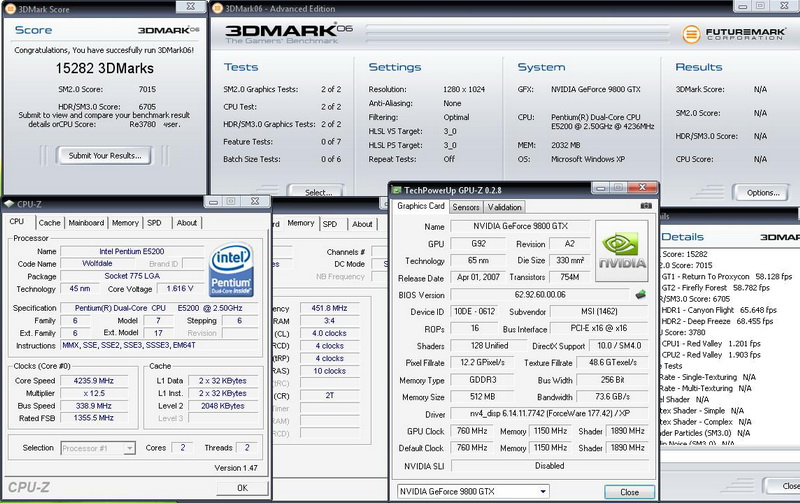The height and width of the screenshot is (503, 800).
Task: Click the HDR2 - Deep Freeze result line
Action: pyautogui.click(x=717, y=321)
